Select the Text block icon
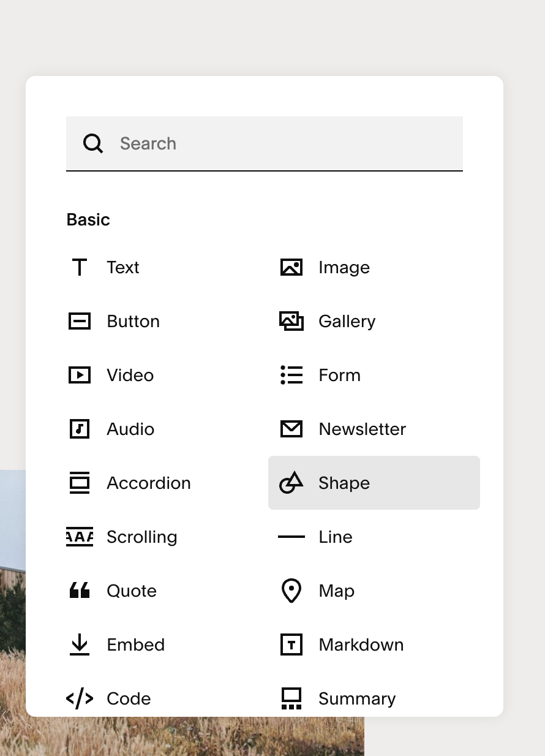 80,267
